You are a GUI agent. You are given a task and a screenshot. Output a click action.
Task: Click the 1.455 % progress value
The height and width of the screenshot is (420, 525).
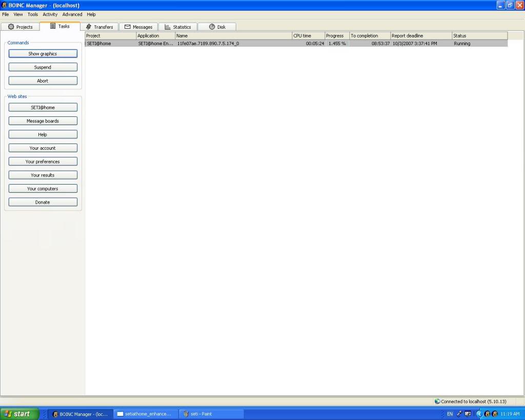tap(337, 44)
